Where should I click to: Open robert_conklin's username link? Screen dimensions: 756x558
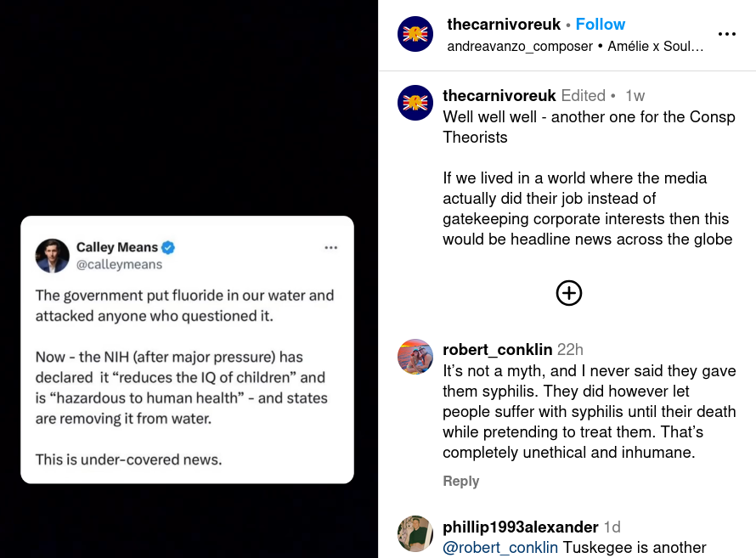(498, 349)
